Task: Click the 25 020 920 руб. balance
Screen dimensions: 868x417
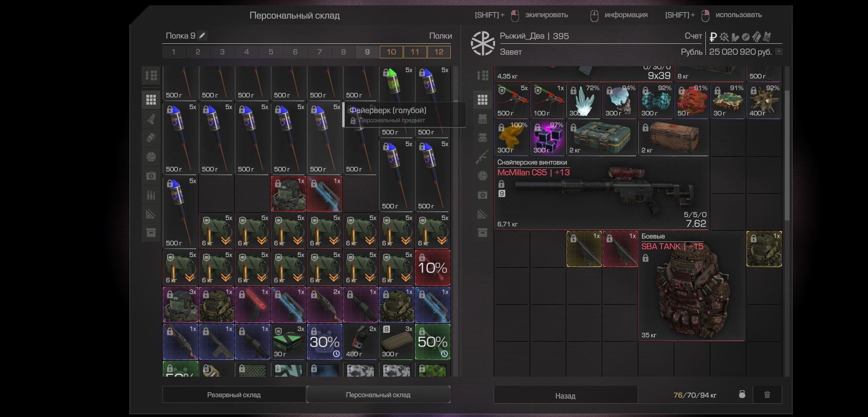Action: coord(740,52)
